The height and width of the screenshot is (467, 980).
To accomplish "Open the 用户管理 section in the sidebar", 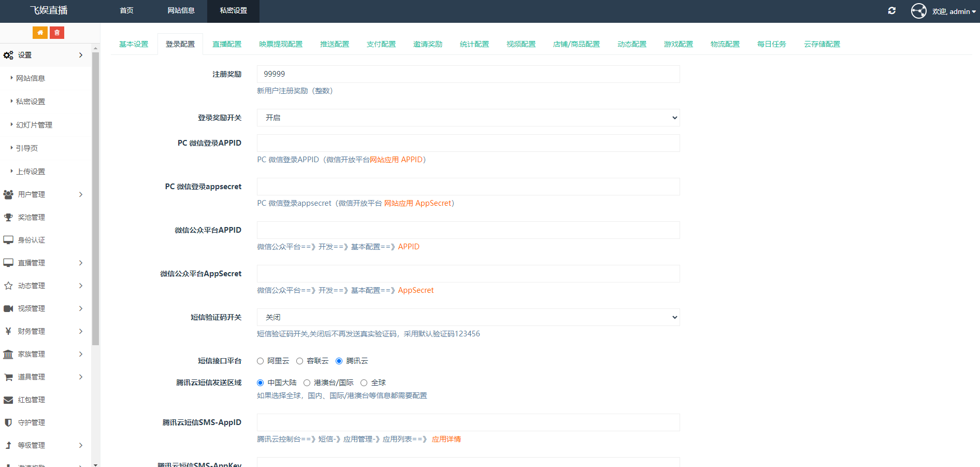I will 31,194.
